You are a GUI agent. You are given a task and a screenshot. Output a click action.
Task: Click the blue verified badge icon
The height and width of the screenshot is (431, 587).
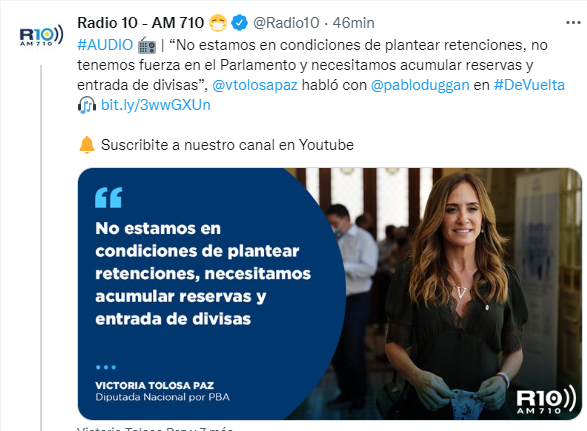coord(239,23)
